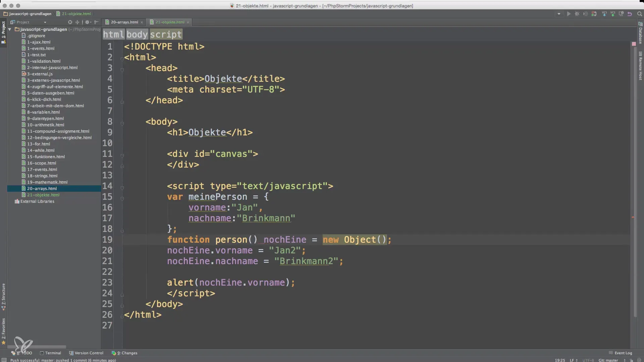Click the Listen for PHP Debug Connections icon
The width and height of the screenshot is (644, 362).
pyautogui.click(x=594, y=14)
